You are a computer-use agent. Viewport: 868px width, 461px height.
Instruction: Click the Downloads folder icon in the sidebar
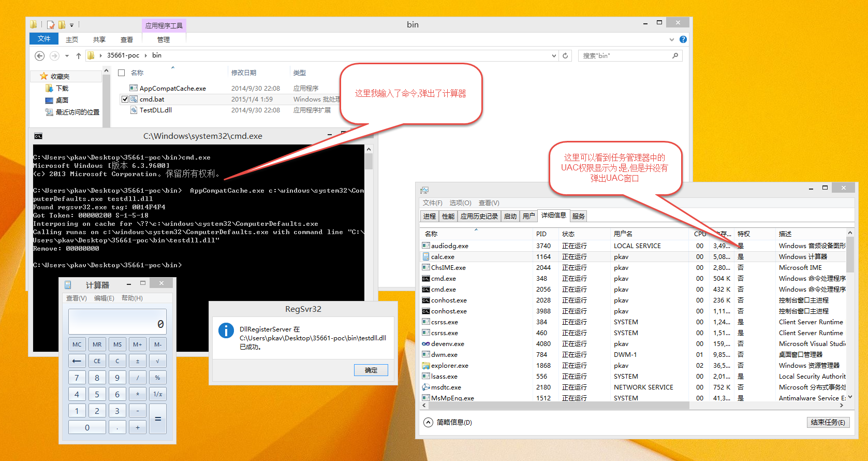pos(49,88)
